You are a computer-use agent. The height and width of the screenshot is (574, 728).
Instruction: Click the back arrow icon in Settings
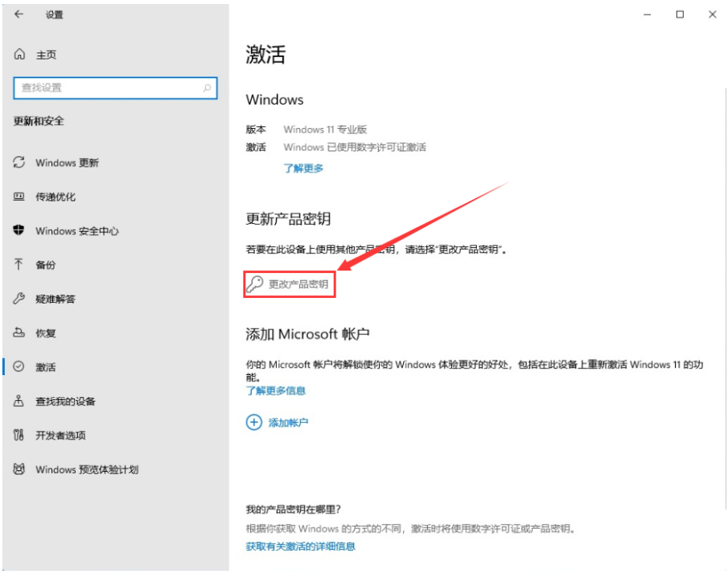click(x=19, y=14)
